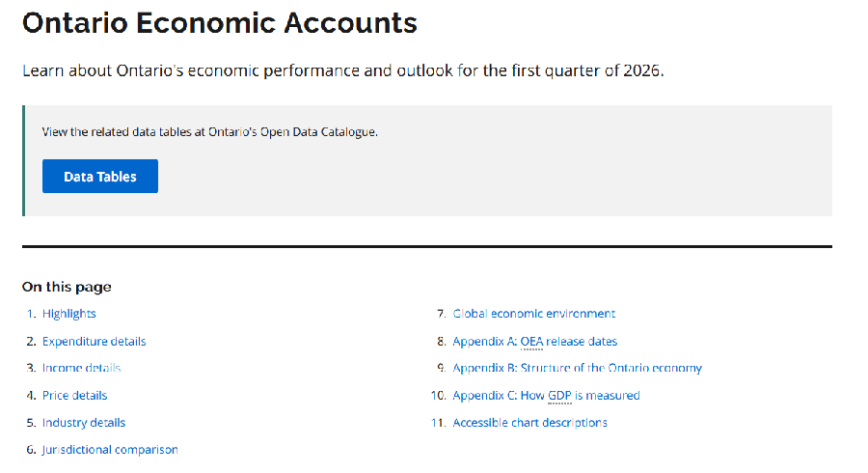
Task: Open Global economic environment link
Action: [x=534, y=314]
